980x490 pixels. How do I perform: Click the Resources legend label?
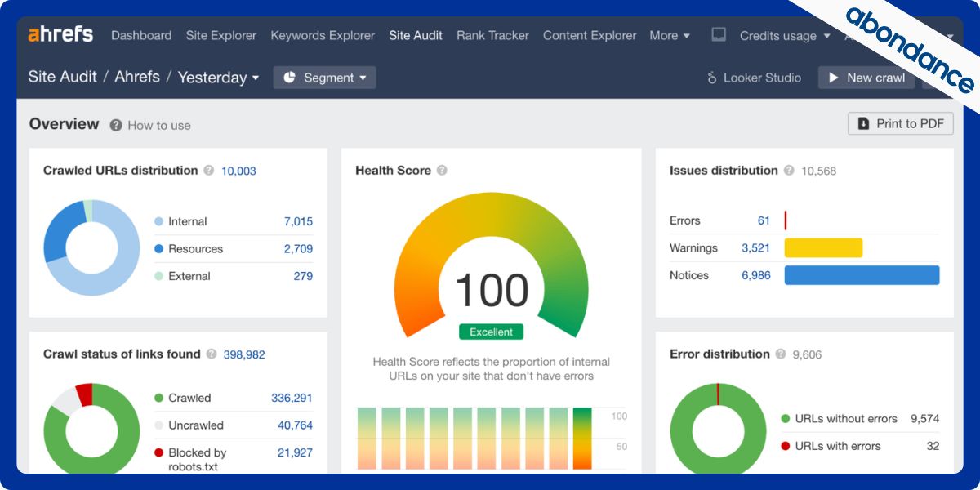coord(195,249)
